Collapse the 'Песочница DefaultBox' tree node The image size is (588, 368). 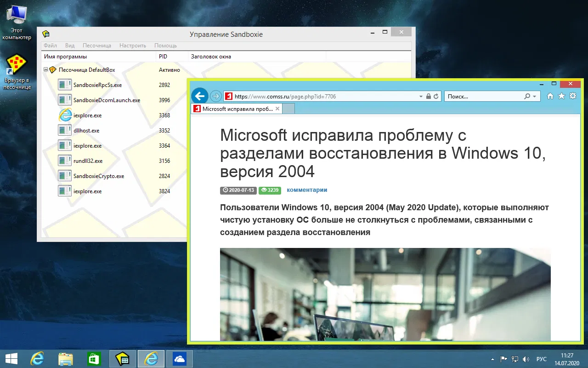click(45, 70)
